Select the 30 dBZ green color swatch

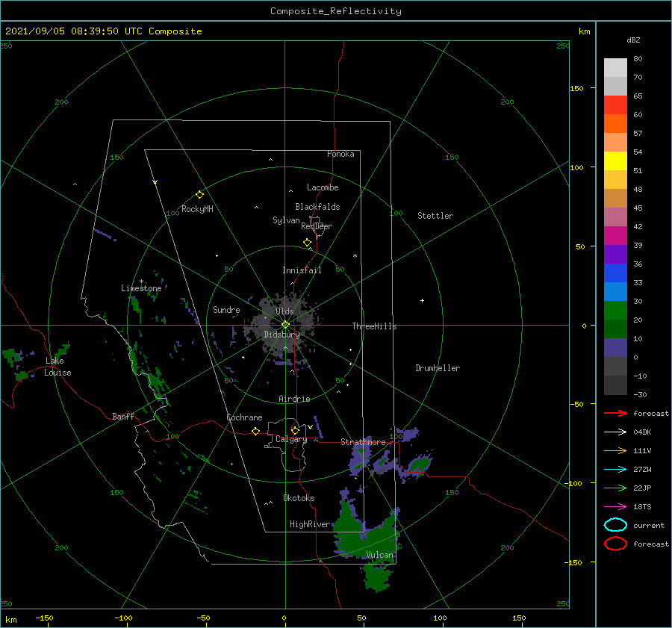pyautogui.click(x=615, y=310)
